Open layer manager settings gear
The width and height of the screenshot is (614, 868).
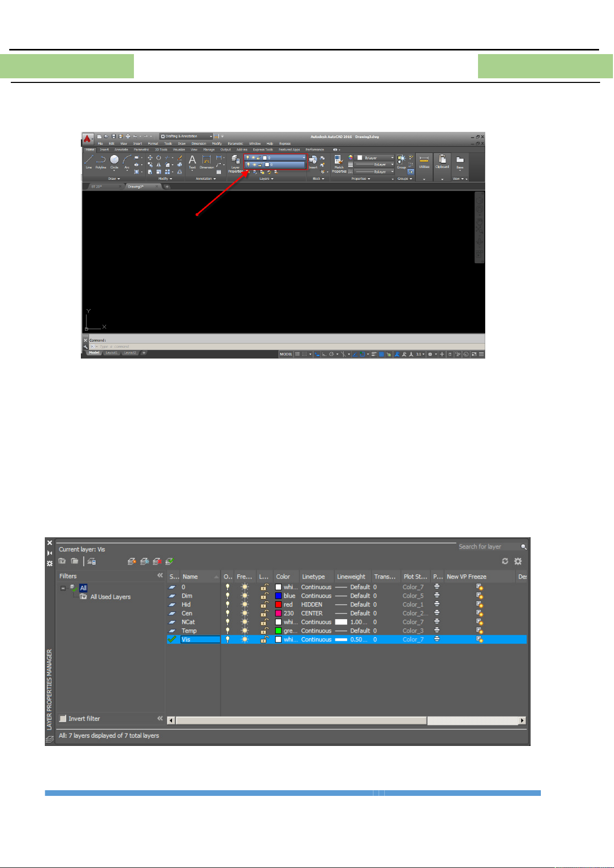[x=518, y=561]
